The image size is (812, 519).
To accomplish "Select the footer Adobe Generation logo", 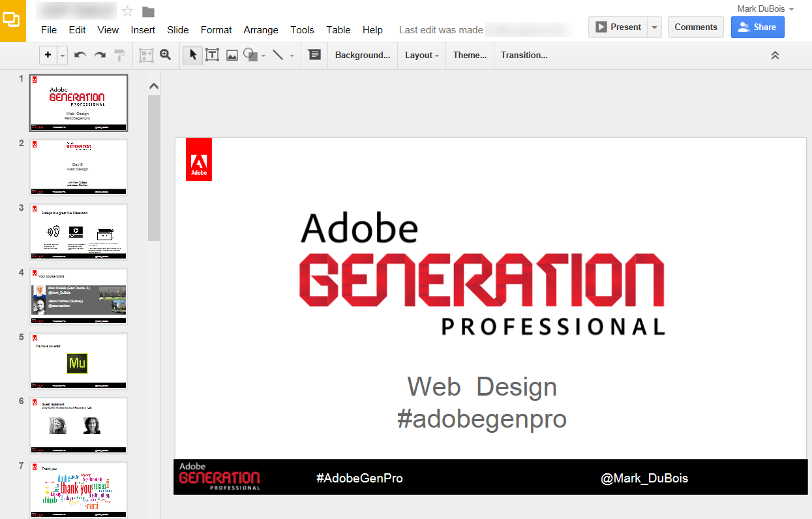I will coord(219,477).
